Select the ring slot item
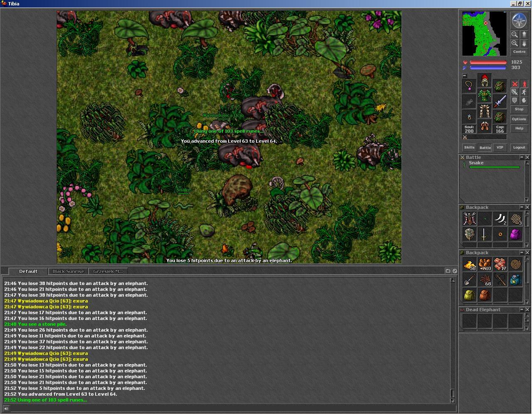Screen dimensions: 532x414 (469, 117)
